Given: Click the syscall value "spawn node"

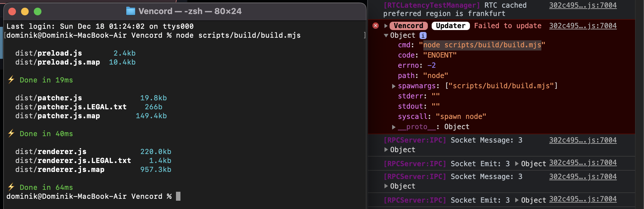Looking at the screenshot, I should point(461,117).
